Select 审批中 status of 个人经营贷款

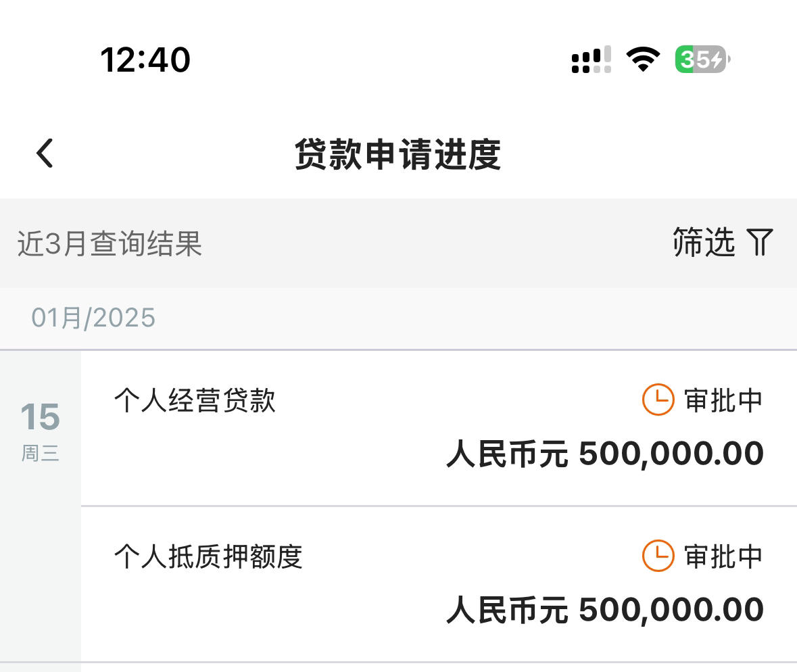tap(723, 400)
